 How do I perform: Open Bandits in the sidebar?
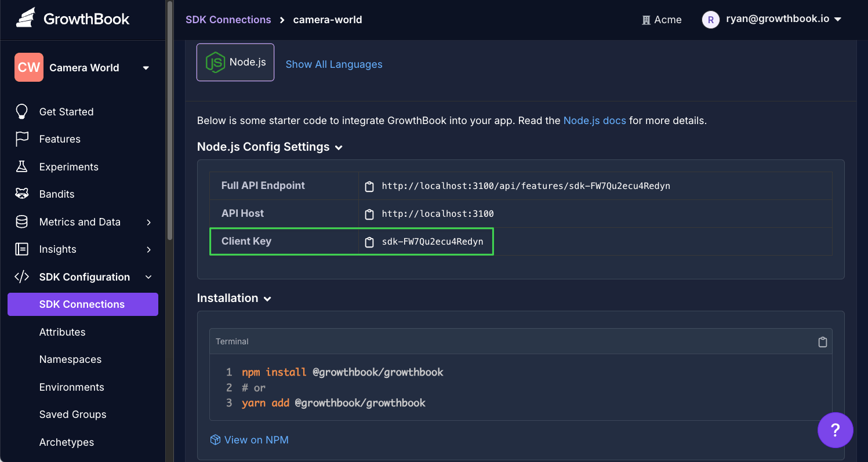pyautogui.click(x=57, y=194)
